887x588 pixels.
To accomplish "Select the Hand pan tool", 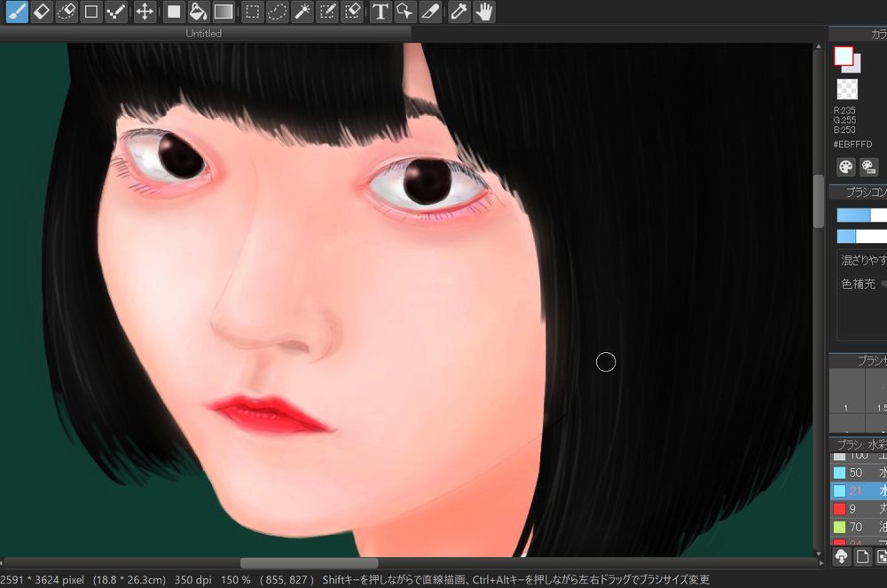I will pos(484,12).
